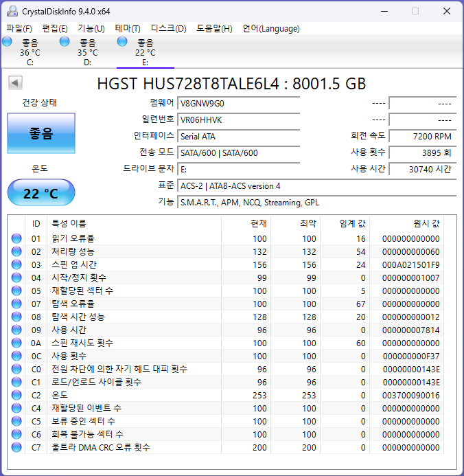Screen dimensions: 464x476
Task: Open the 디스크(D) menu
Action: (x=169, y=29)
